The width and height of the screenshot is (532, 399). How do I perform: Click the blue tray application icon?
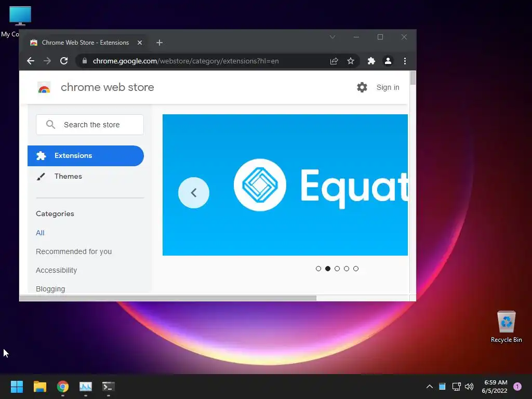click(442, 387)
